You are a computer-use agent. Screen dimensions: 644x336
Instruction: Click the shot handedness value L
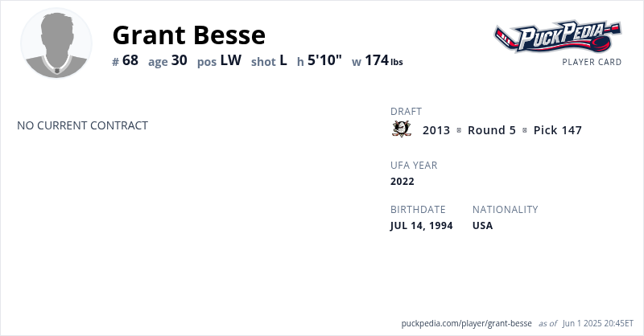pos(283,60)
